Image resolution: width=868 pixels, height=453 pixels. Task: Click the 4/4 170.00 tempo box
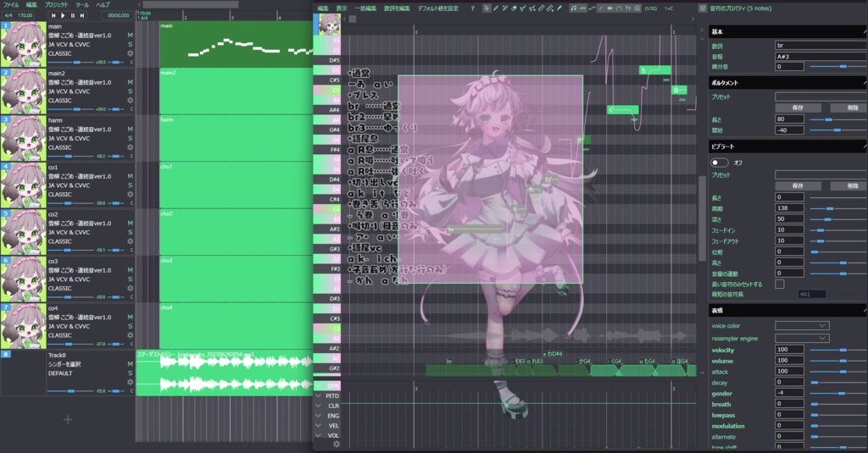pos(19,15)
